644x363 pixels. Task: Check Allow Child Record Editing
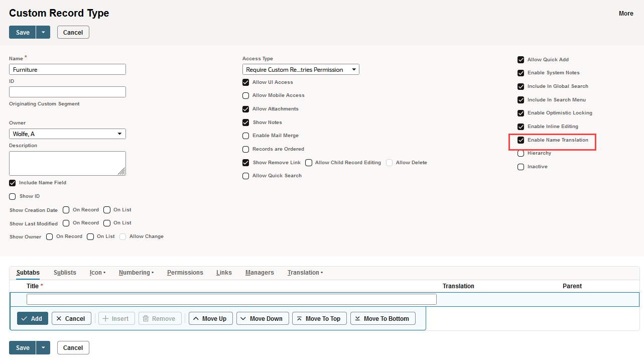(309, 163)
